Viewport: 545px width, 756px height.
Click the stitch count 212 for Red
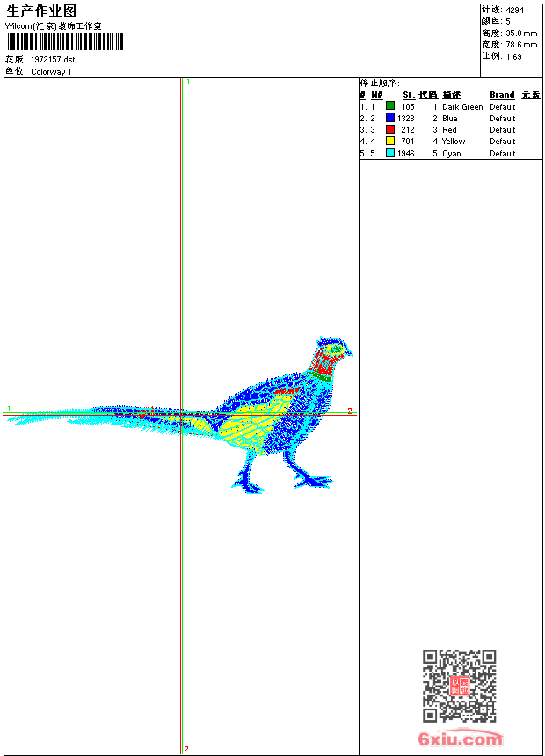click(408, 130)
